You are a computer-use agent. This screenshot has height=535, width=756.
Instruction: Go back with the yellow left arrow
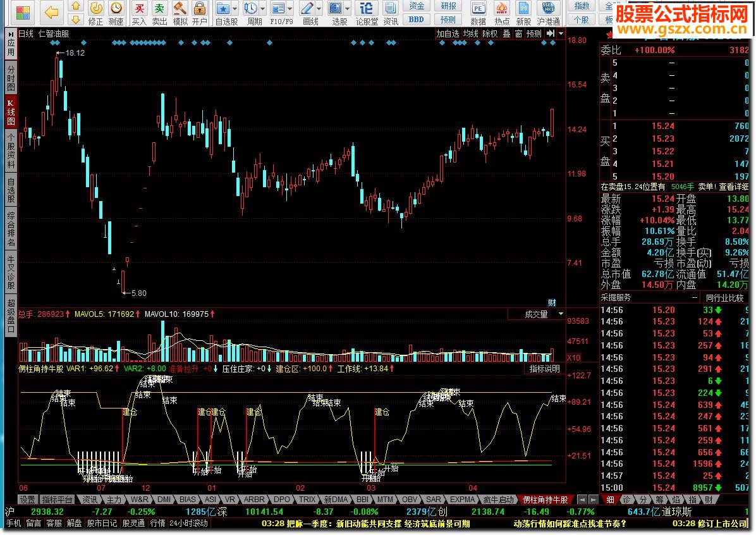(x=51, y=12)
